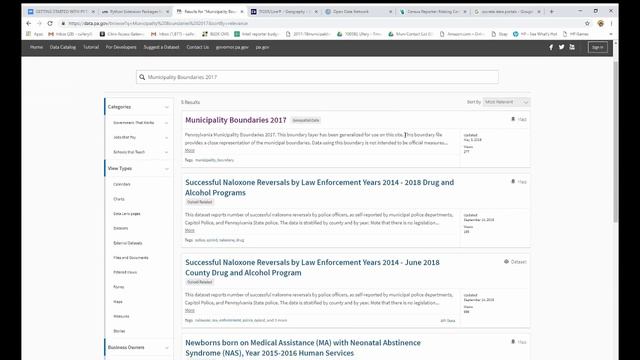Open Naloxone Reversals 2014 - 2018 Drug and Alcohol Programs
Image resolution: width=640 pixels, height=360 pixels.
click(x=320, y=187)
